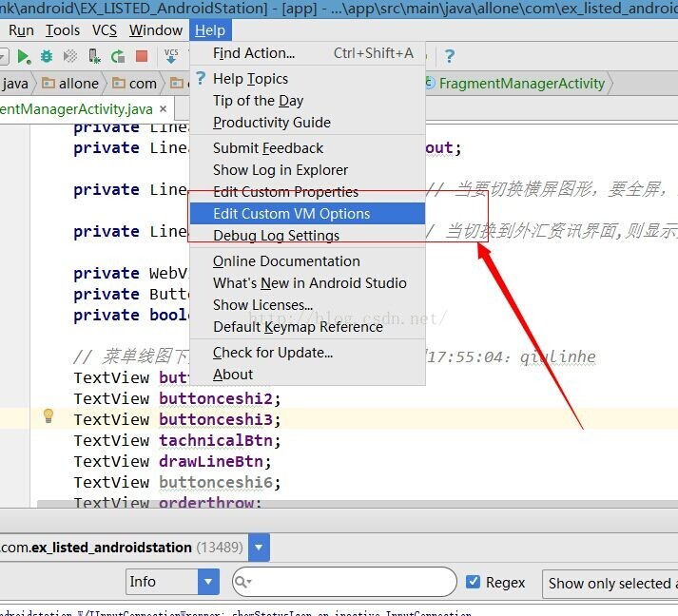Screen dimensions: 678x616
Task: Open Online Documentation
Action: [307, 261]
